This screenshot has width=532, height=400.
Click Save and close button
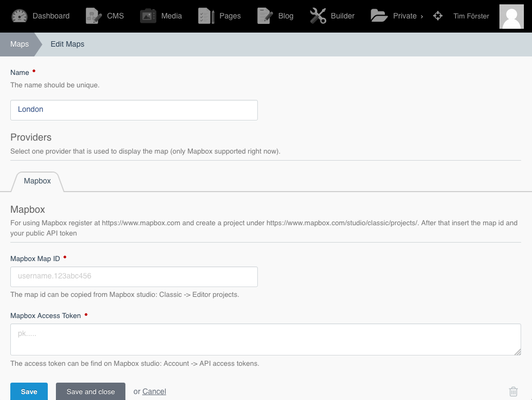91,391
